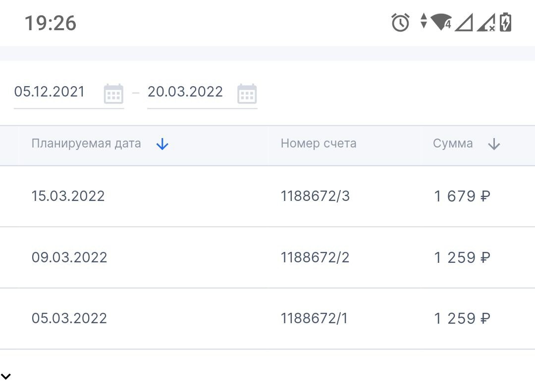Sort by Сумма arrow icon

coord(494,145)
